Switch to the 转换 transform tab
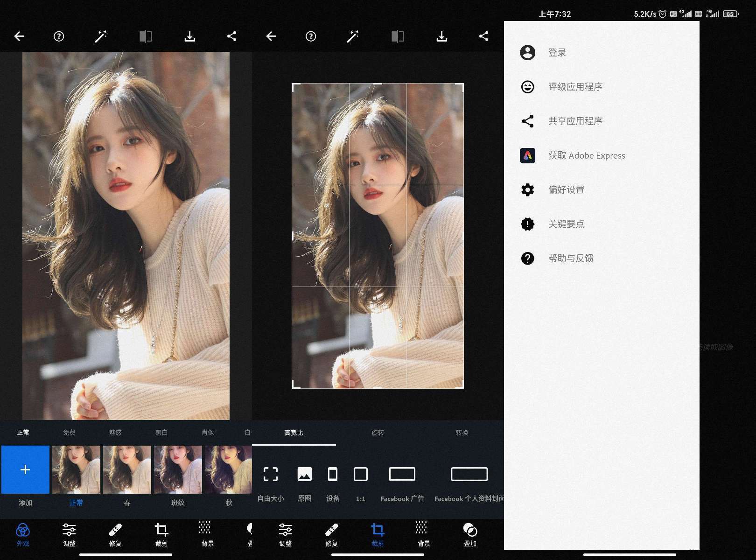Screen dimensions: 756x560 pyautogui.click(x=462, y=433)
